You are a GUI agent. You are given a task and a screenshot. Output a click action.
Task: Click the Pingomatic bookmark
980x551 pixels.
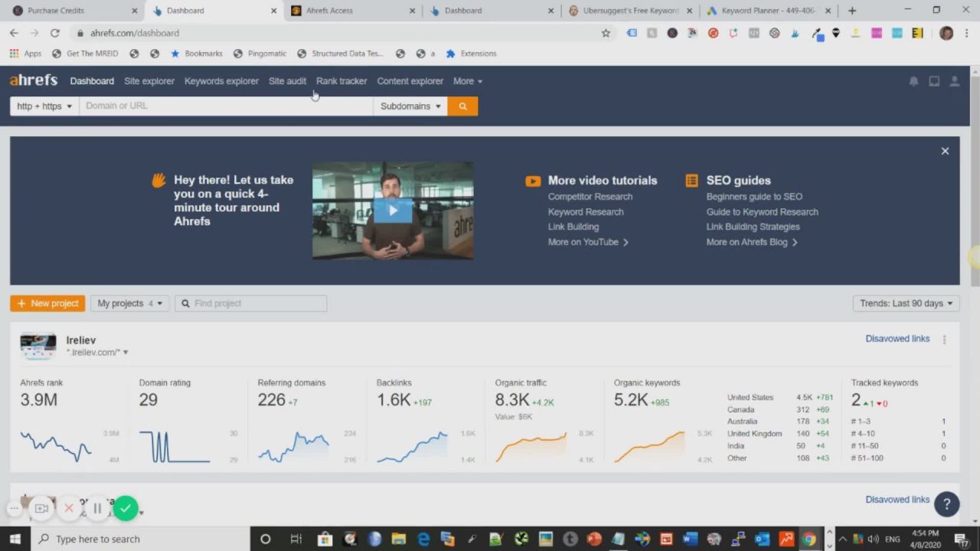coord(260,54)
